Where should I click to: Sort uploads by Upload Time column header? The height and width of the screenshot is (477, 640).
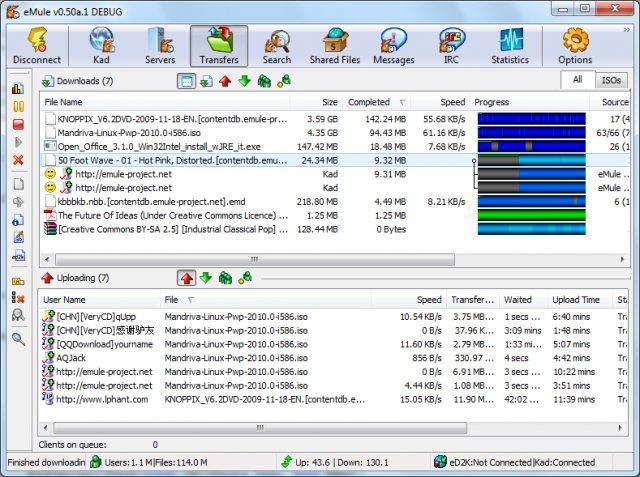point(580,300)
